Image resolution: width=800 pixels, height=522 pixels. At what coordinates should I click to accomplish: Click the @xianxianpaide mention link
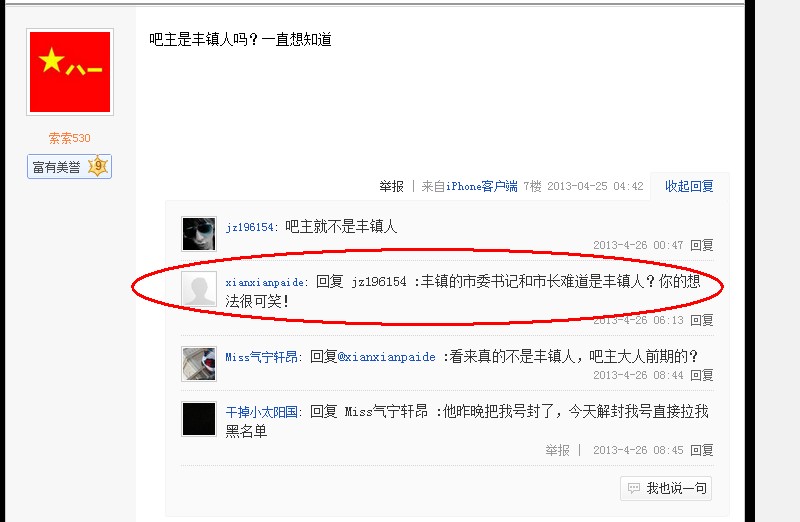[387, 357]
